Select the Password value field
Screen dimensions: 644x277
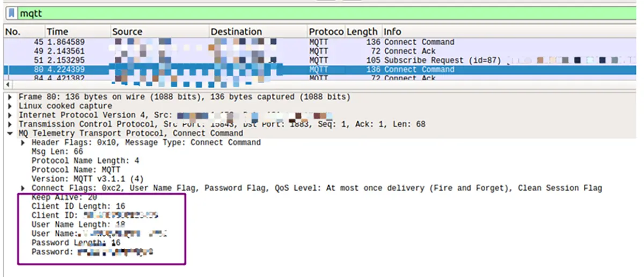[93, 252]
